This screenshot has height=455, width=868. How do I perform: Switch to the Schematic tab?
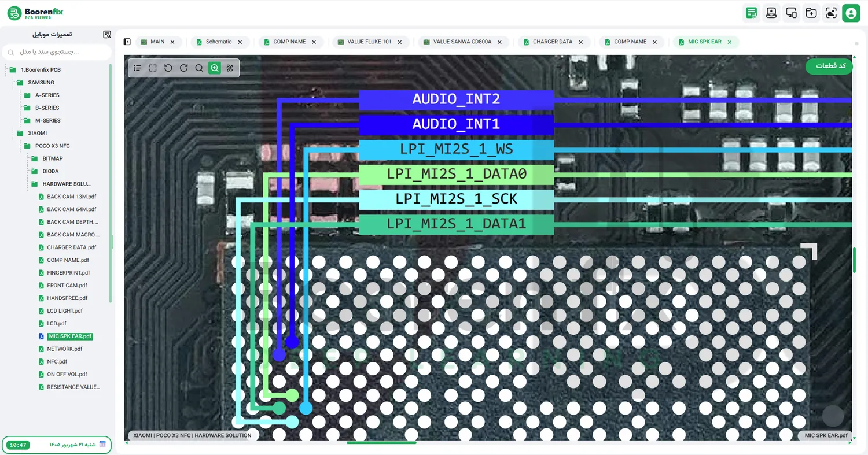click(219, 42)
